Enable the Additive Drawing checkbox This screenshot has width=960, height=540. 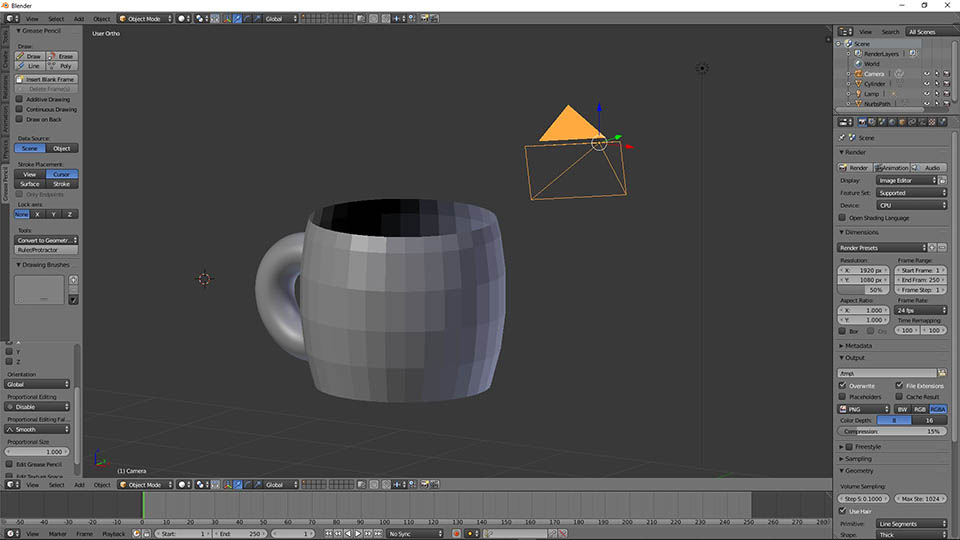click(x=20, y=99)
